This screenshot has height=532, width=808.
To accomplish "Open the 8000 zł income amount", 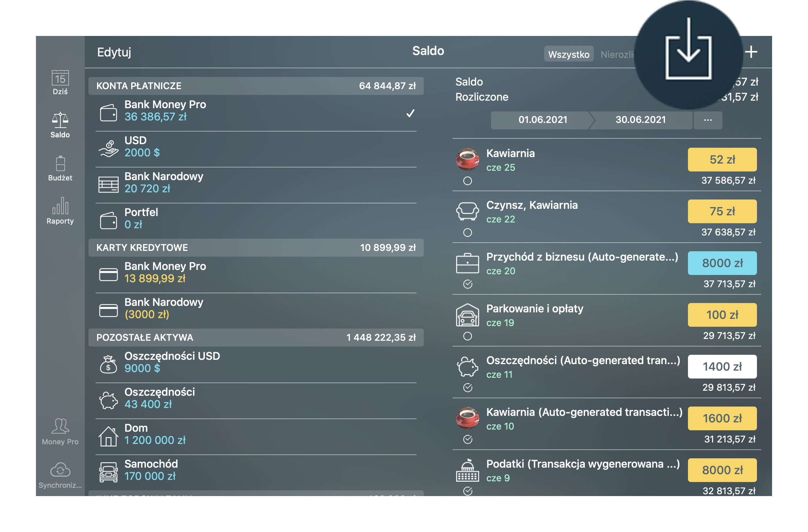I will [722, 263].
